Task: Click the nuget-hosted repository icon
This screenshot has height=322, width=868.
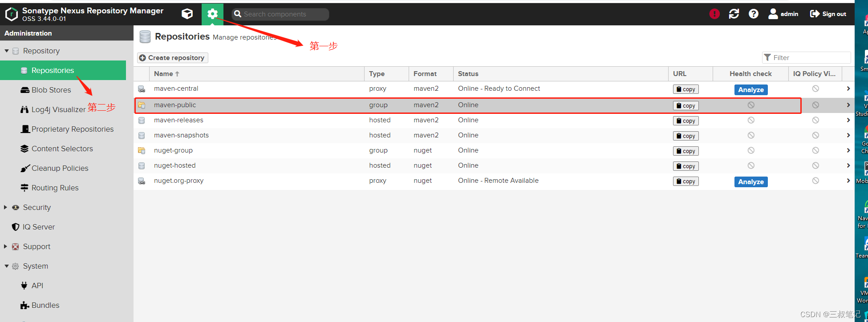Action: [142, 166]
